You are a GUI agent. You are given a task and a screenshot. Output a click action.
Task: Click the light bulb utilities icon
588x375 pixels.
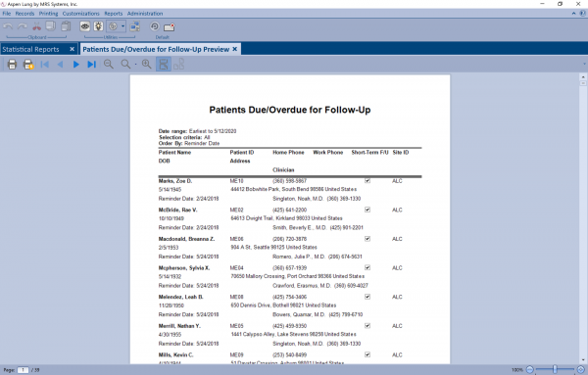[x=99, y=26]
